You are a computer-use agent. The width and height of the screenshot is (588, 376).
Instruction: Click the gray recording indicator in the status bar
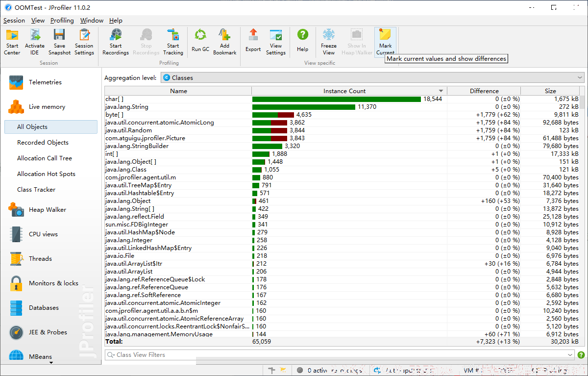click(300, 371)
